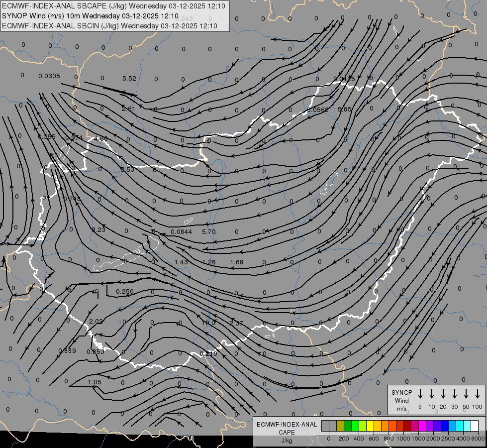Pick the dark green CAPE swatch
This screenshot has width=487, height=448.
[348, 426]
